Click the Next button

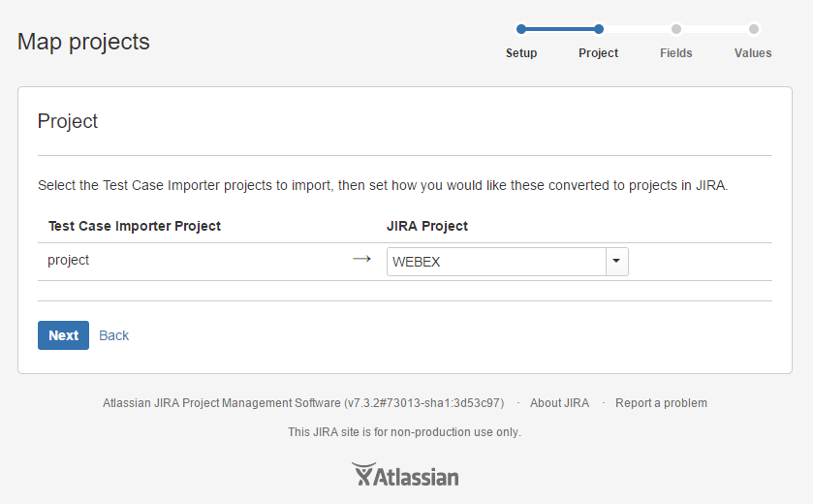(63, 335)
